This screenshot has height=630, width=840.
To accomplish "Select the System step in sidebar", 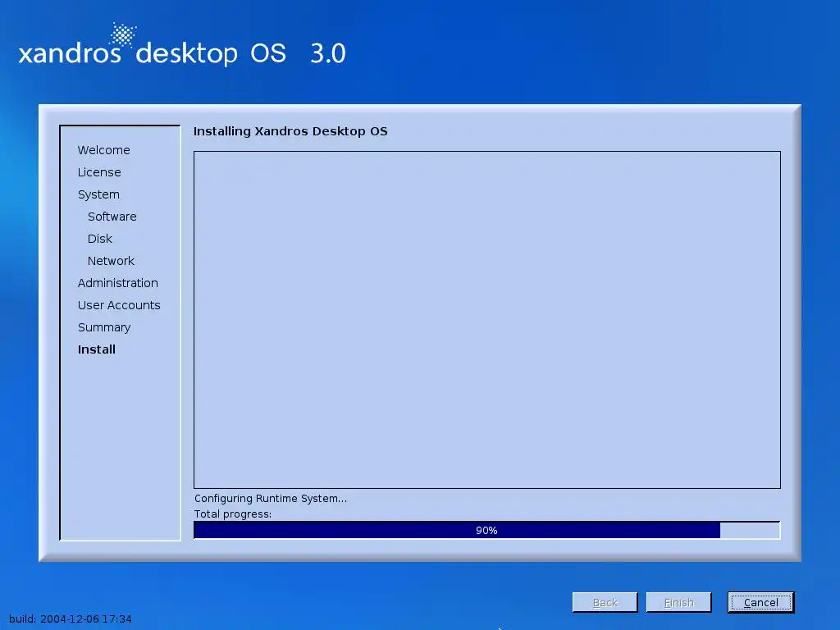I will coord(98,194).
